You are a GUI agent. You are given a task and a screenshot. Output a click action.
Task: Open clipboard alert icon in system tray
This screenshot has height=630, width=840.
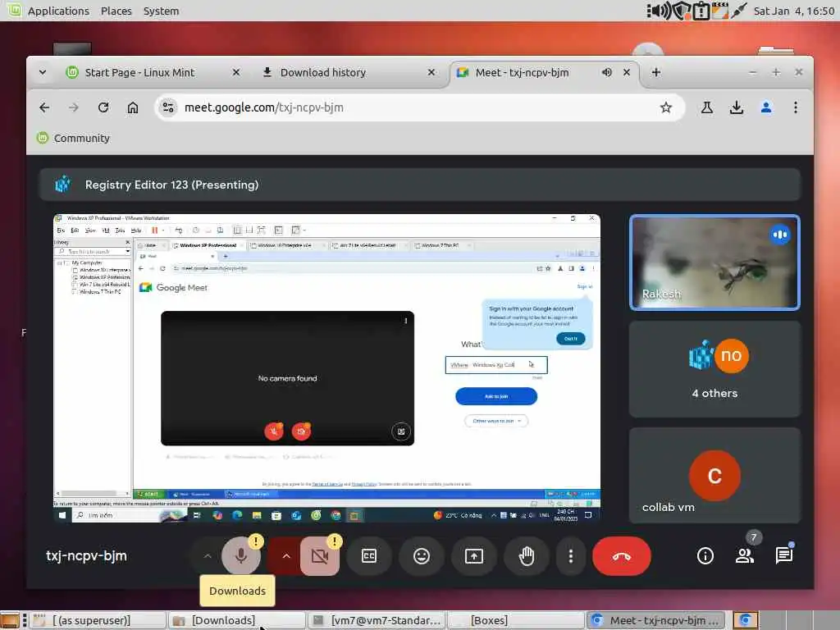(x=701, y=11)
